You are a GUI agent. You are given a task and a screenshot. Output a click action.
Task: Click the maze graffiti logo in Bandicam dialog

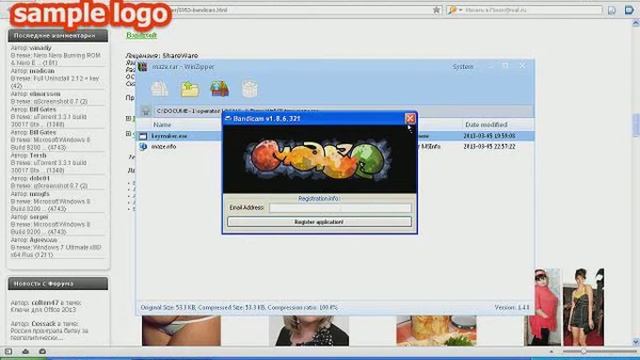[319, 160]
